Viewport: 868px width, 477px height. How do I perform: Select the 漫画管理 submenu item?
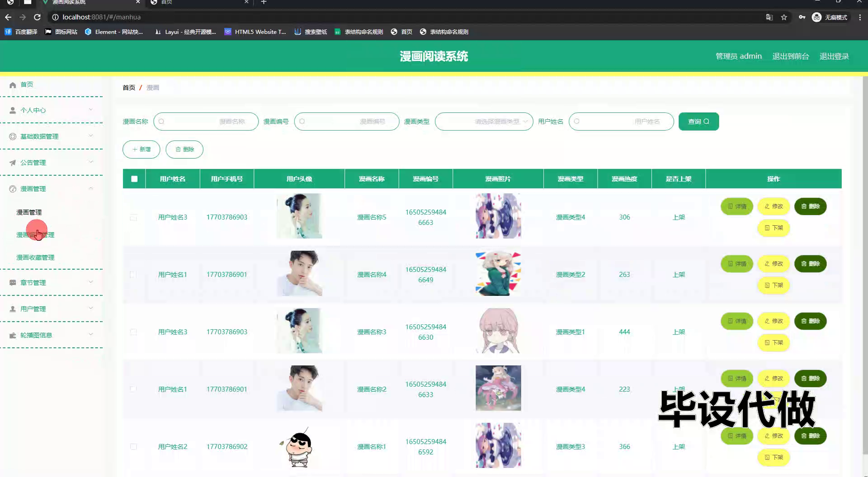(x=29, y=212)
